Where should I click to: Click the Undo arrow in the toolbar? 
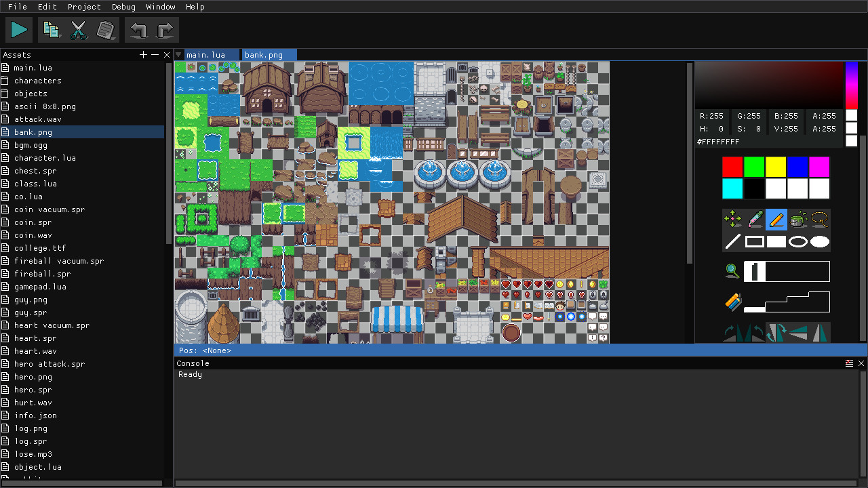point(138,29)
